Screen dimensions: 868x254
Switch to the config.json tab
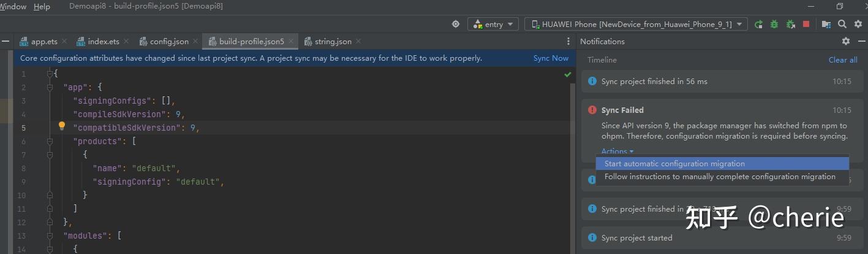click(x=169, y=41)
